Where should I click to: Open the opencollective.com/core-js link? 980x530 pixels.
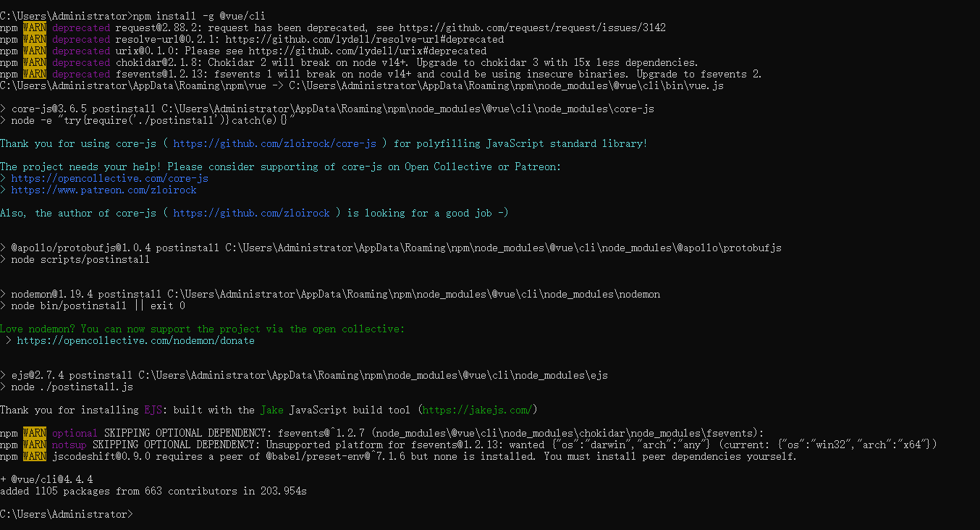tap(110, 178)
